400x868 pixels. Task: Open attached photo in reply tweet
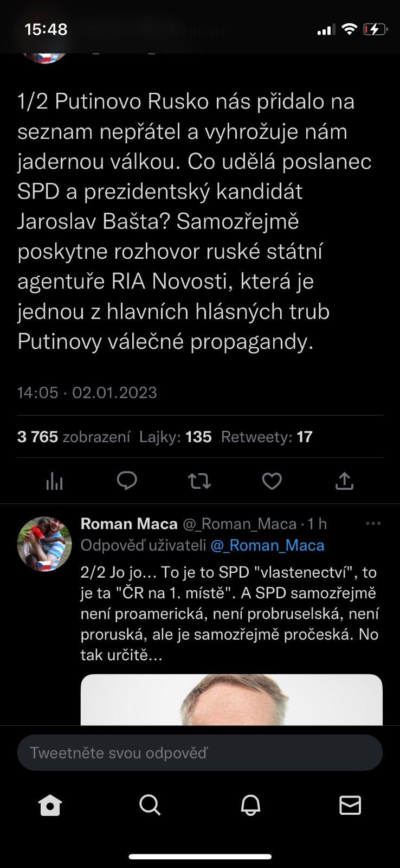click(231, 700)
